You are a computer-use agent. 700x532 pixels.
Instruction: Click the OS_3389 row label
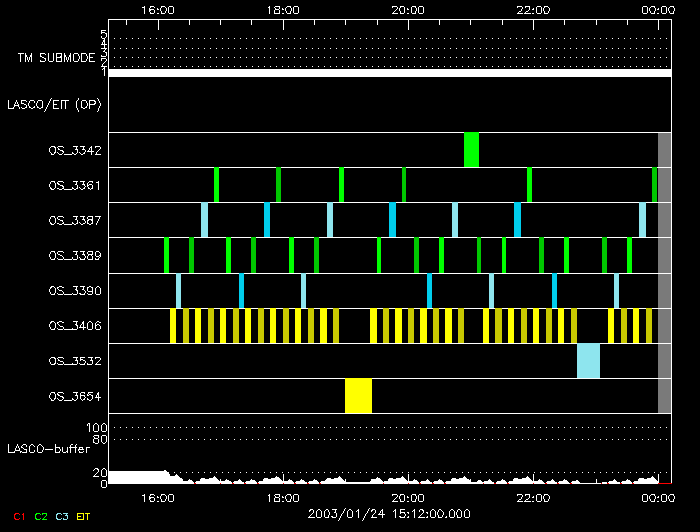[74, 256]
